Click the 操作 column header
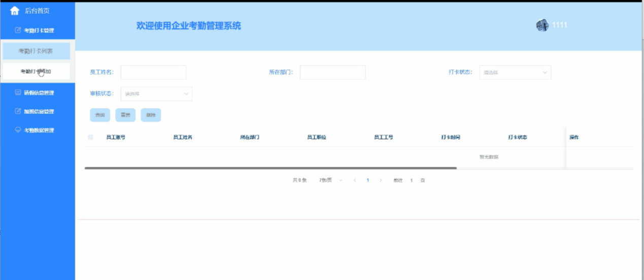The image size is (644, 280). pyautogui.click(x=574, y=137)
